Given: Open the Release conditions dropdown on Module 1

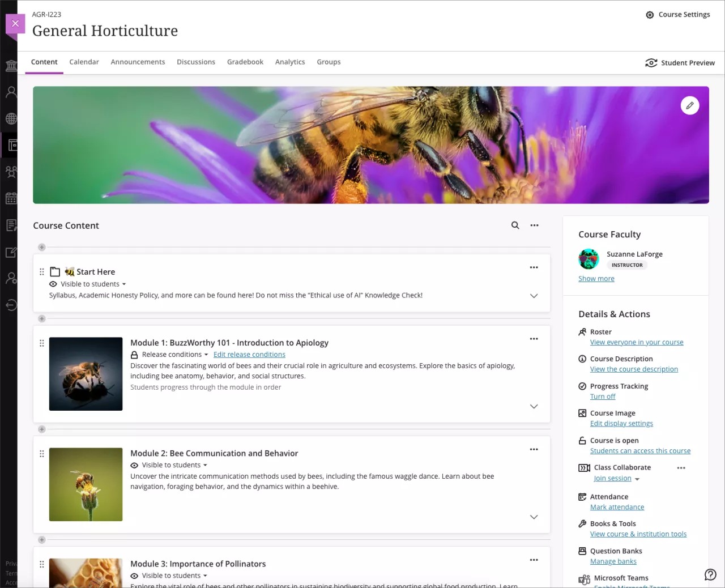Looking at the screenshot, I should (x=169, y=354).
